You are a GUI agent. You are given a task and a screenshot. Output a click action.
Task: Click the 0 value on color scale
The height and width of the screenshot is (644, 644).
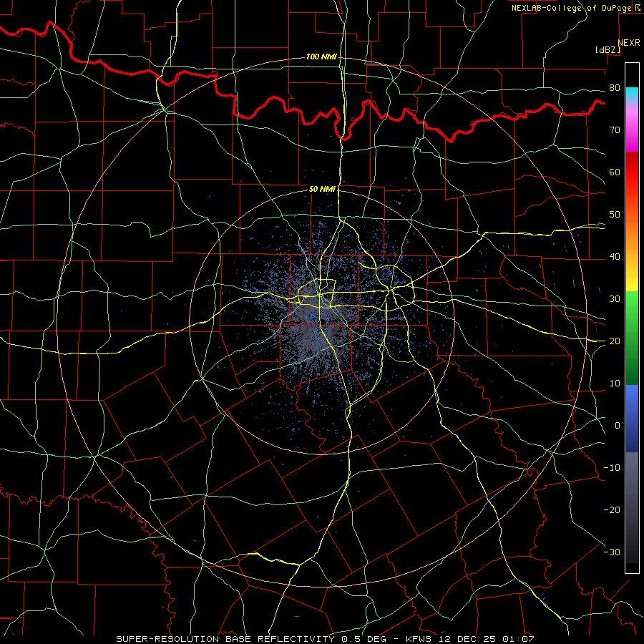(618, 426)
